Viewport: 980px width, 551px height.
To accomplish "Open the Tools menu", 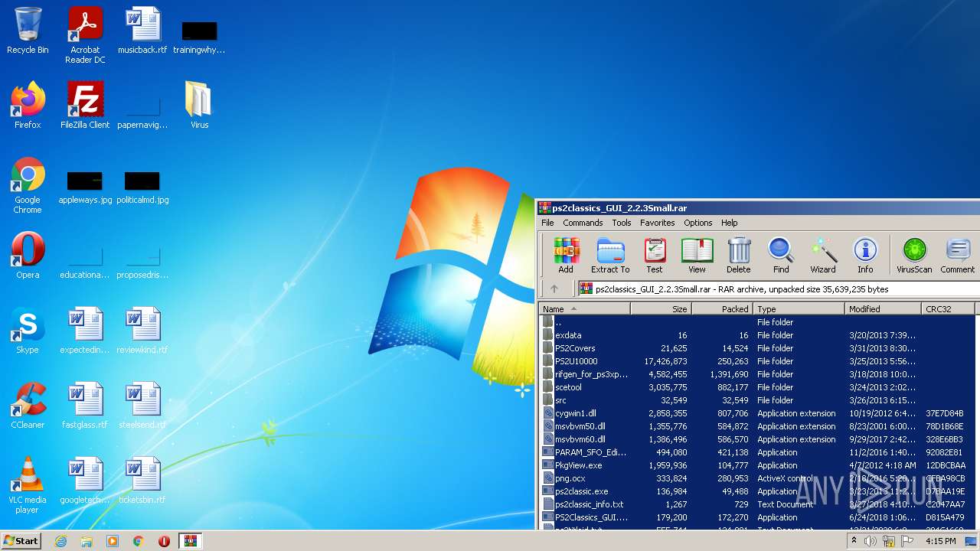I will coord(622,223).
